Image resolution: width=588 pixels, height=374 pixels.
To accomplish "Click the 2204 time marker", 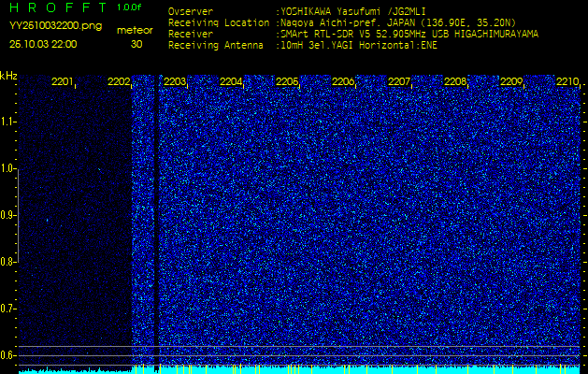I will click(x=231, y=81).
